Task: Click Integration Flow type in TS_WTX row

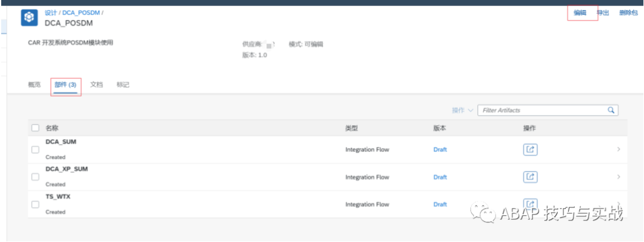Action: pyautogui.click(x=367, y=204)
